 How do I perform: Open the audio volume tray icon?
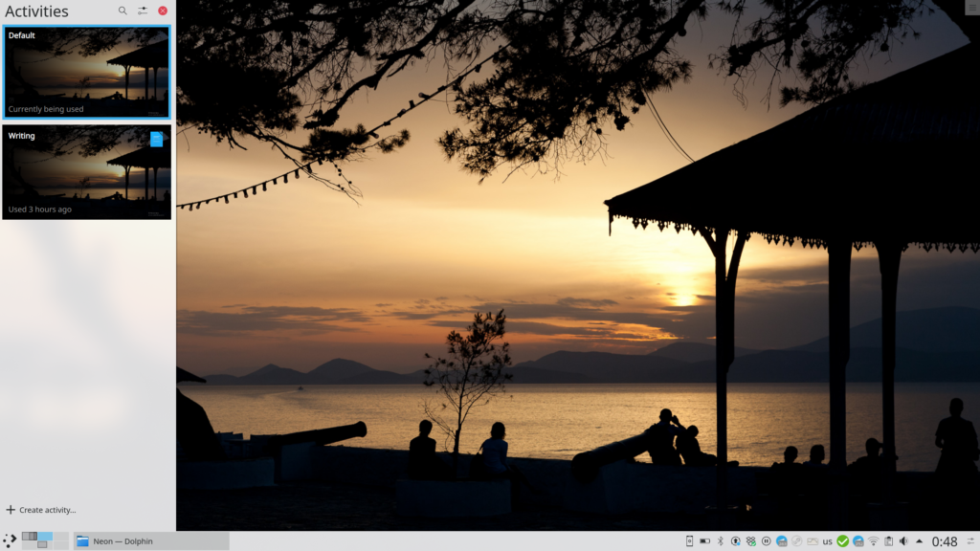point(903,541)
